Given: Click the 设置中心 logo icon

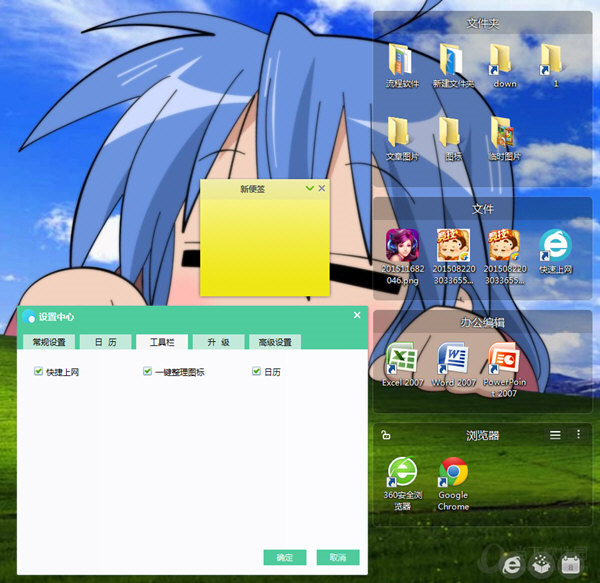Looking at the screenshot, I should click(x=29, y=316).
